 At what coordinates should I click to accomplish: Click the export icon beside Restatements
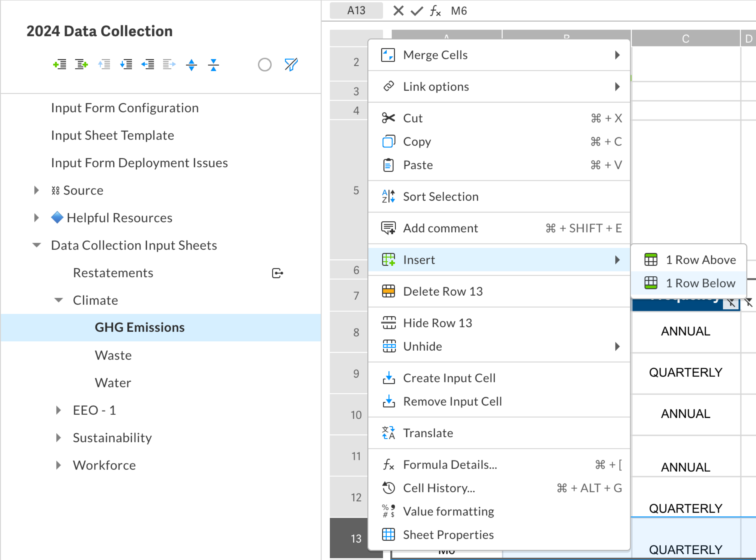click(x=277, y=273)
